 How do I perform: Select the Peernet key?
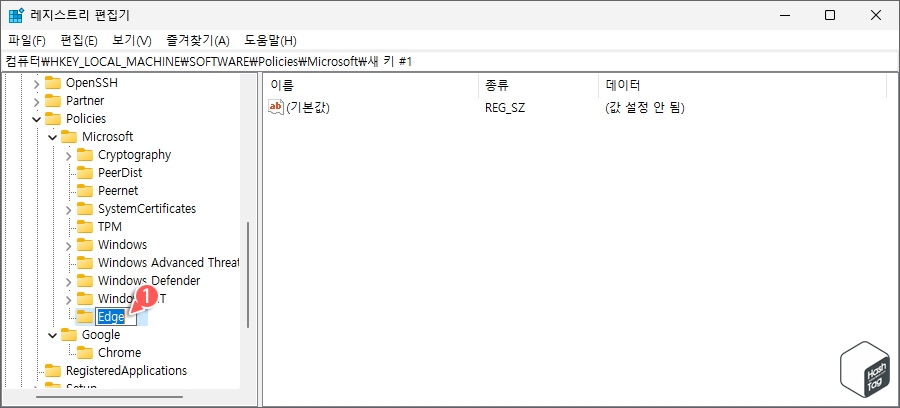118,191
